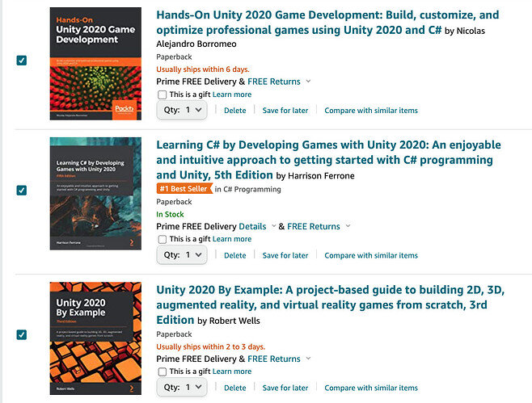Open Qty dropdown for Unity 2020 By Example
532x403 pixels.
(182, 388)
